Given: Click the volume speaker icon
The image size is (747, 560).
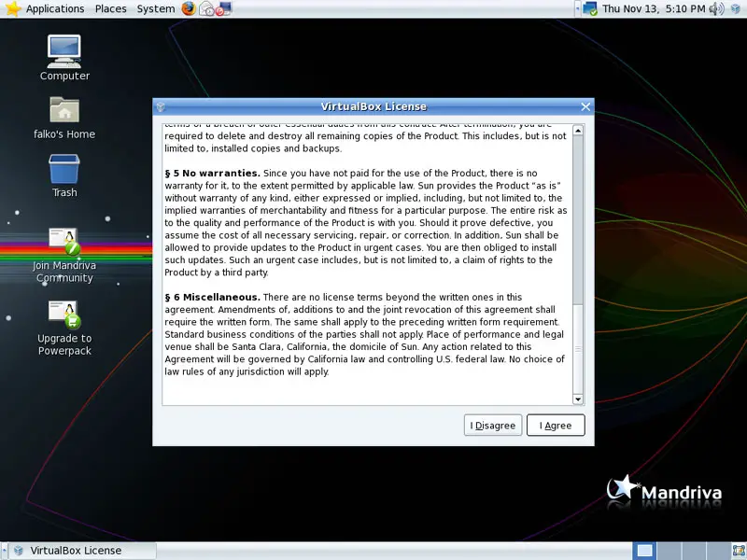Looking at the screenshot, I should [x=716, y=8].
